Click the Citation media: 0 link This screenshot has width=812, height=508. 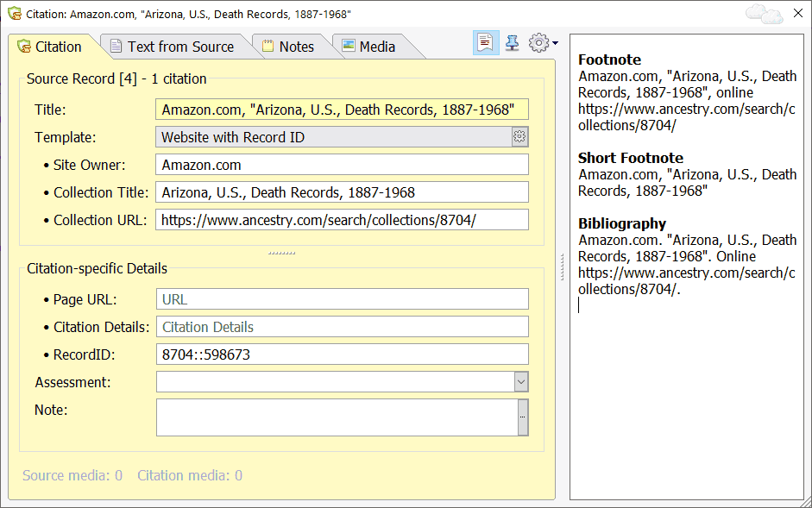point(190,475)
